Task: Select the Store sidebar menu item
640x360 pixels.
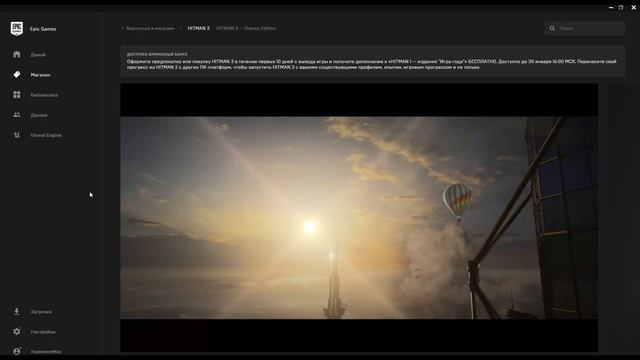Action: click(x=40, y=75)
